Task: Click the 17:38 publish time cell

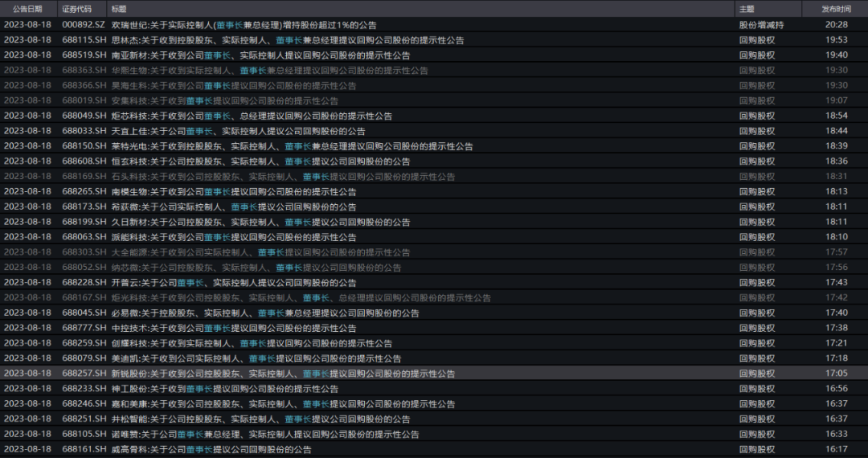Action: [x=837, y=328]
